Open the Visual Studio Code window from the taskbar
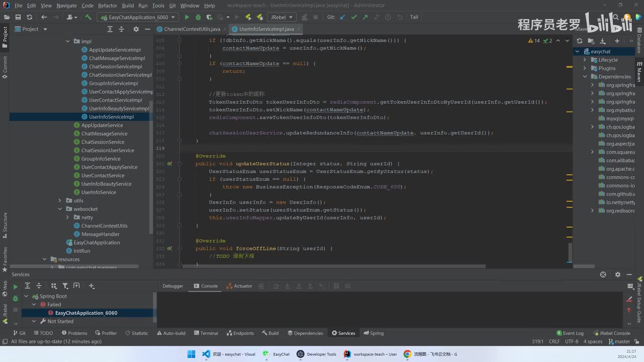Viewport: 644px width, 362px height. (x=228, y=354)
